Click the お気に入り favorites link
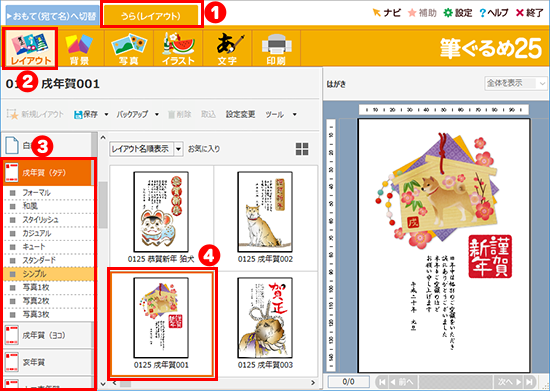The image size is (550, 391). tap(204, 149)
